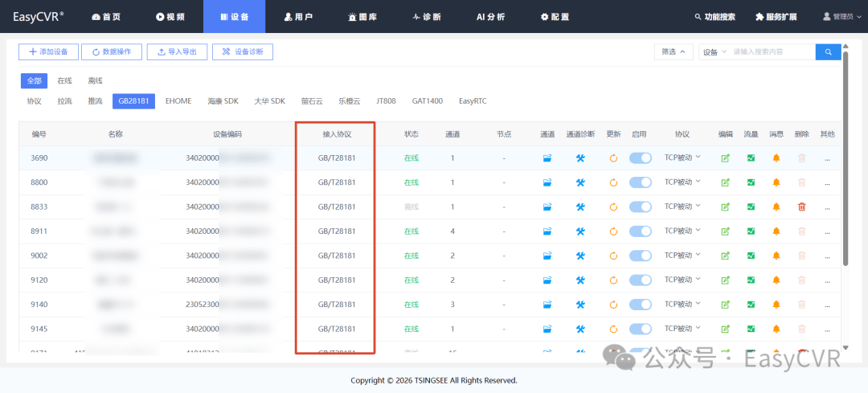
Task: Open the 设备 search type dropdown
Action: click(714, 52)
